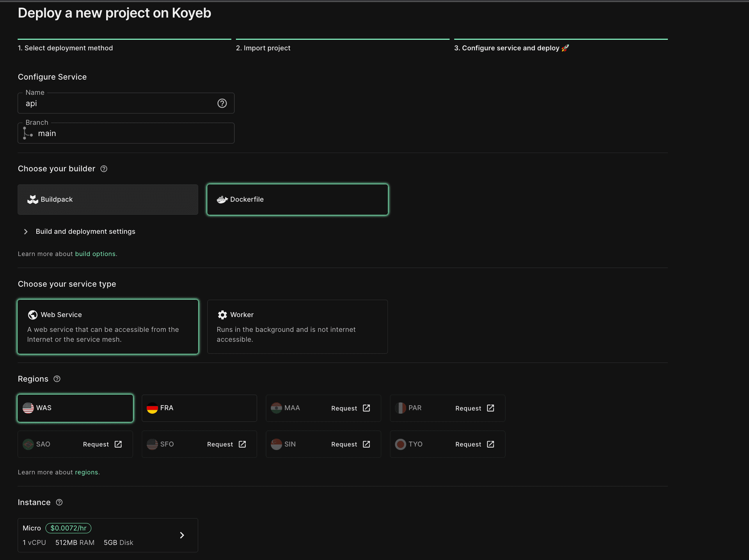Click the branch icon in the Branch field
Screen dimensions: 749x560
(27, 133)
